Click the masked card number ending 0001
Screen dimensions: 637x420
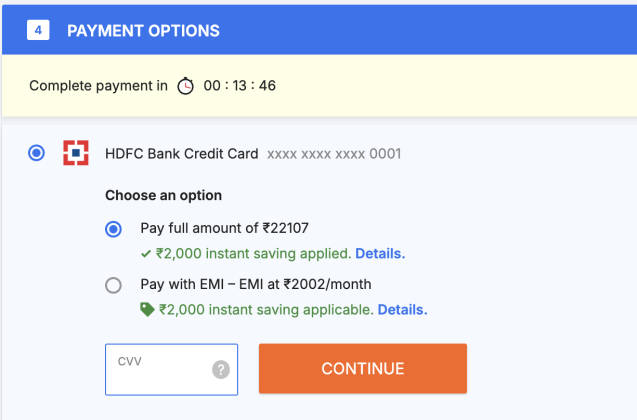tap(334, 154)
